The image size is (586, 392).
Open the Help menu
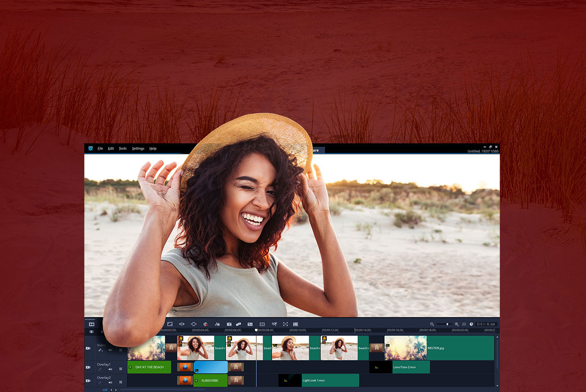153,148
